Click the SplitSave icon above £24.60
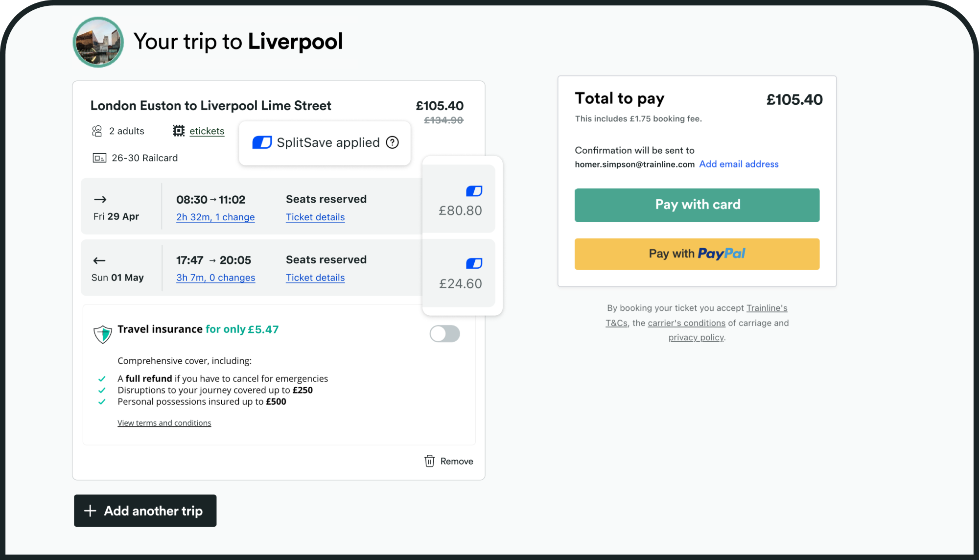979x560 pixels. point(474,263)
